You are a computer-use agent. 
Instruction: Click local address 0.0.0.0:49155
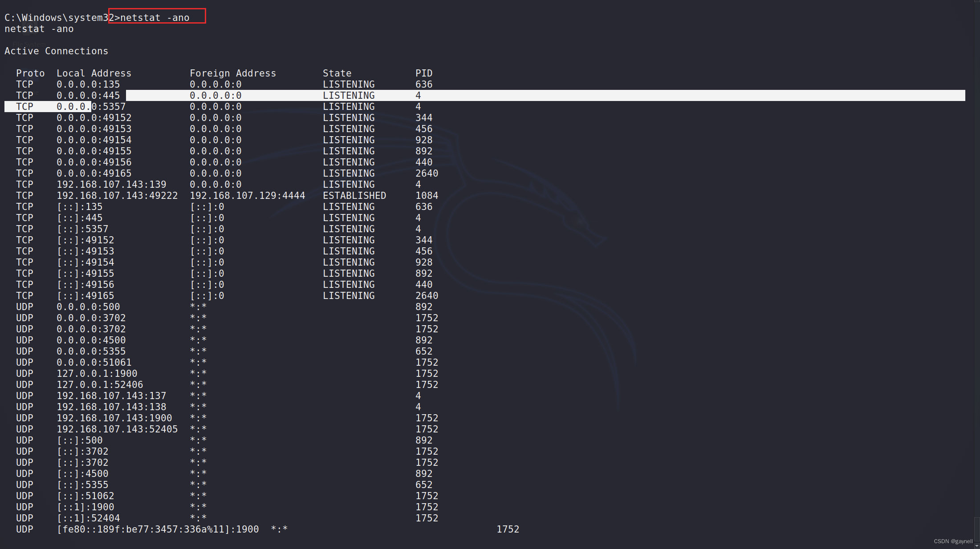click(x=94, y=151)
